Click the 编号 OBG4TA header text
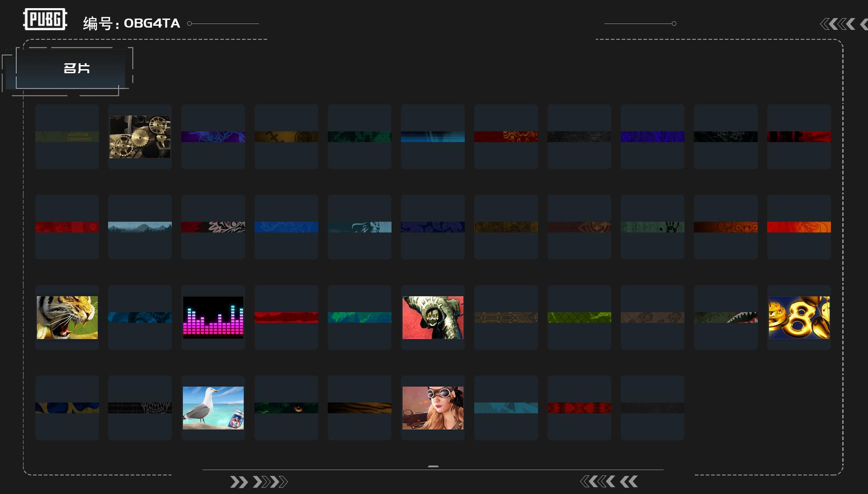Image resolution: width=868 pixels, height=494 pixels. tap(132, 24)
